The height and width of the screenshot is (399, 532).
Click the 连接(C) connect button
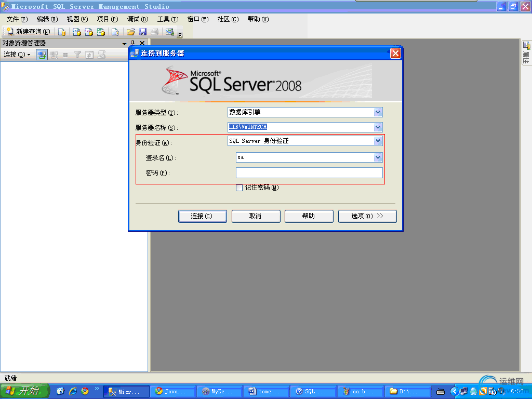203,217
